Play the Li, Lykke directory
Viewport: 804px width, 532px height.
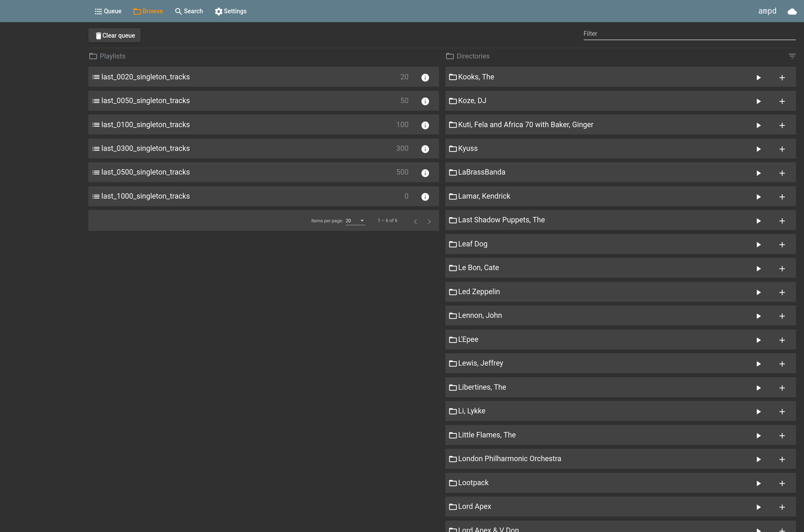point(758,411)
